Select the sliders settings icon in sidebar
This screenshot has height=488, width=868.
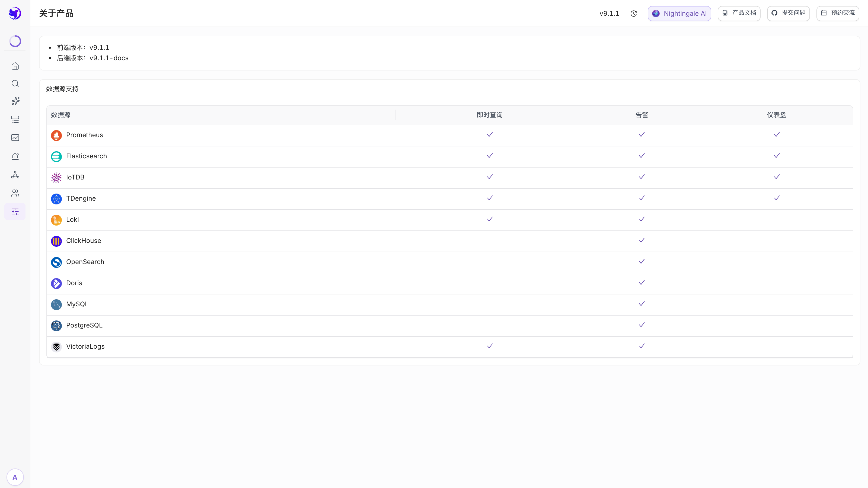15,211
